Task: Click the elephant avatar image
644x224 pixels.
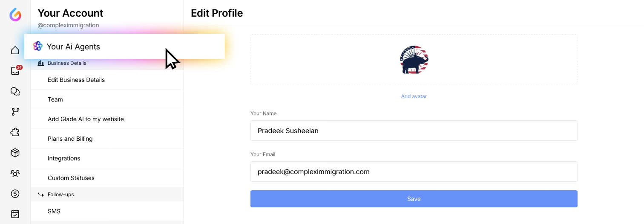Action: pyautogui.click(x=414, y=60)
